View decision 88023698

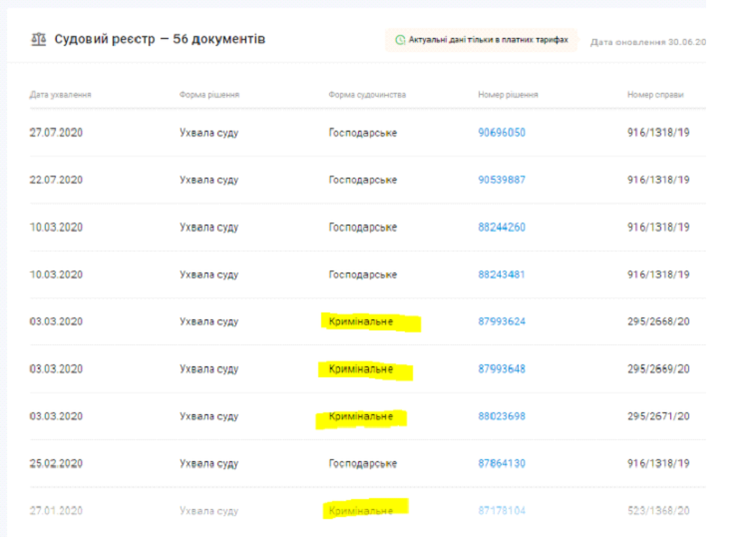click(x=502, y=416)
